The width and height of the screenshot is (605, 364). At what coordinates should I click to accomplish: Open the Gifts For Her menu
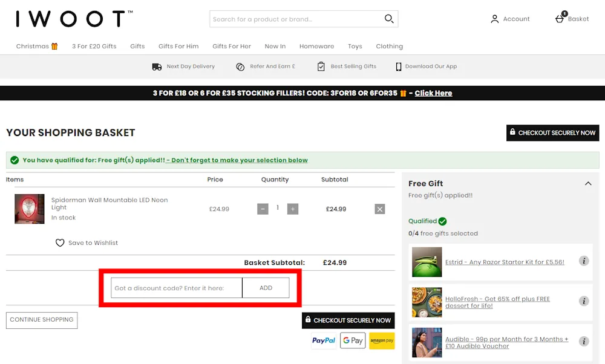pyautogui.click(x=232, y=47)
